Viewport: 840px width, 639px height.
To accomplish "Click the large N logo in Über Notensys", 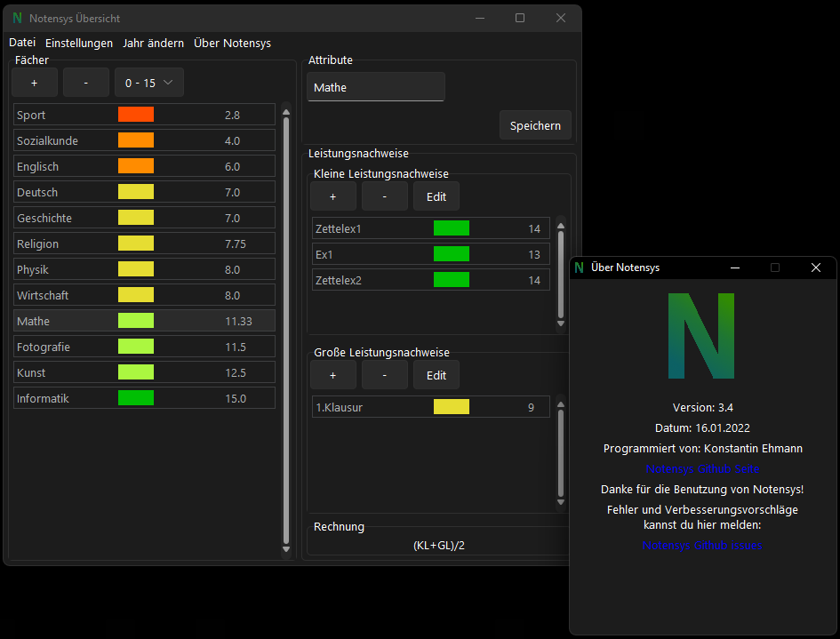I will click(x=701, y=336).
